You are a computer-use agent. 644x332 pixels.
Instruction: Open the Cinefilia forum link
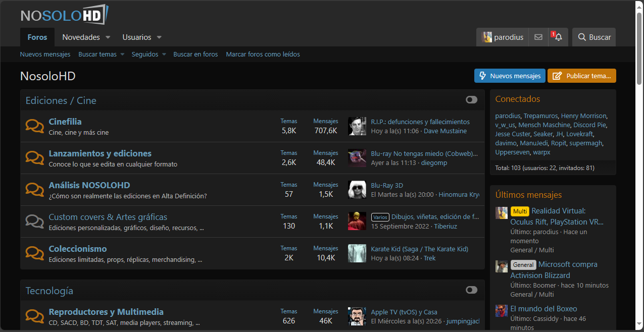tap(65, 122)
